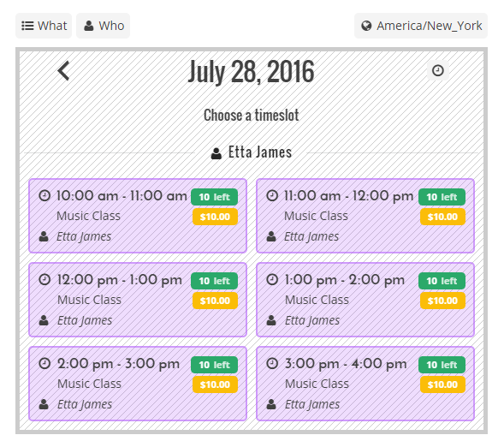
Task: Click the globe icon on the timezone button
Action: coord(366,26)
